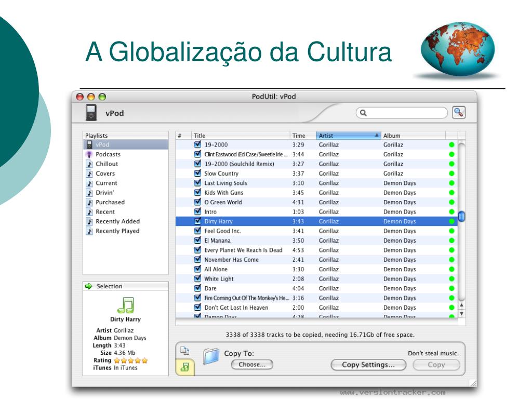
Task: Click the green Selection arrow icon
Action: coord(89,286)
